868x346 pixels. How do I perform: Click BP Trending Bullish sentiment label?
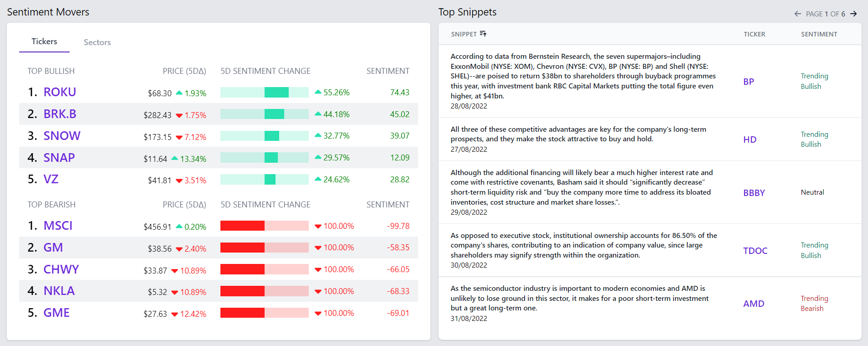[814, 81]
